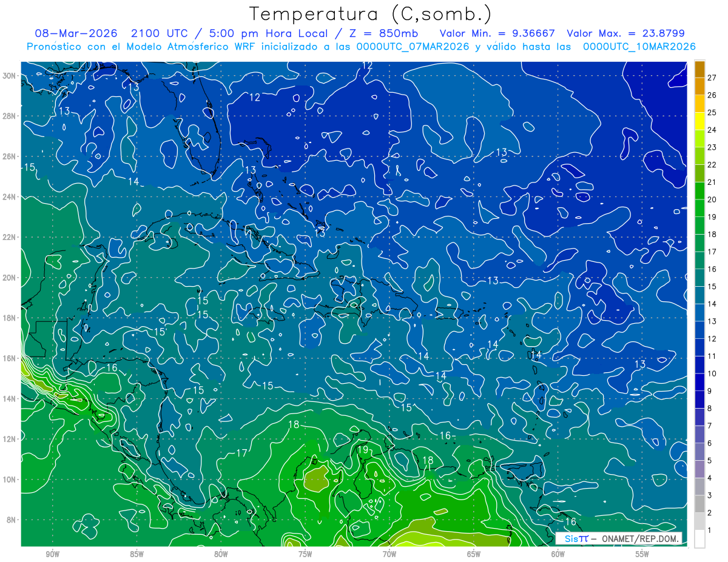The height and width of the screenshot is (562, 728).
Task: Click the longitude label "75W"
Action: (x=305, y=554)
